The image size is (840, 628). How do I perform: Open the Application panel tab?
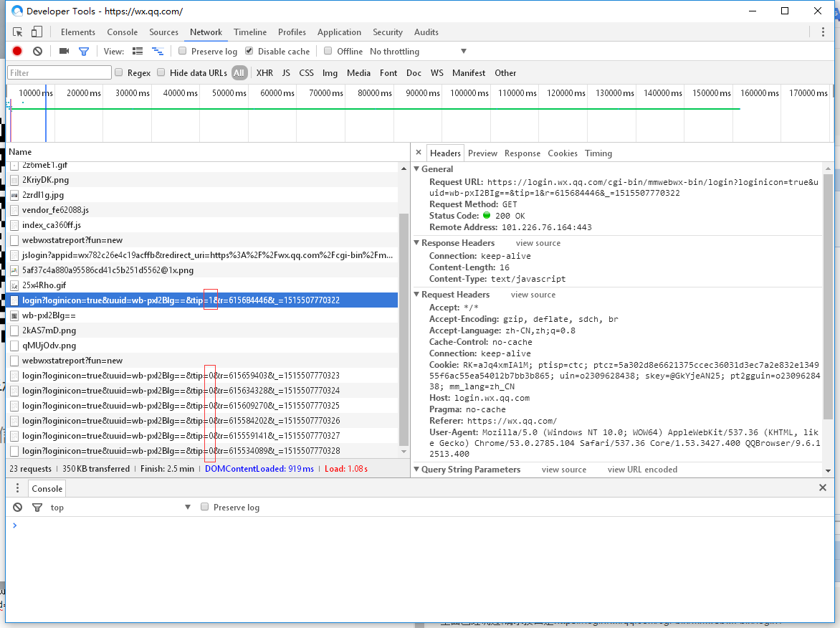pos(339,32)
